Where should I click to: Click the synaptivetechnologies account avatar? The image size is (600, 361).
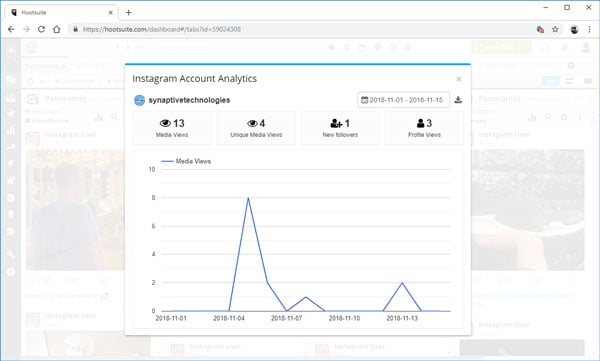click(x=139, y=100)
